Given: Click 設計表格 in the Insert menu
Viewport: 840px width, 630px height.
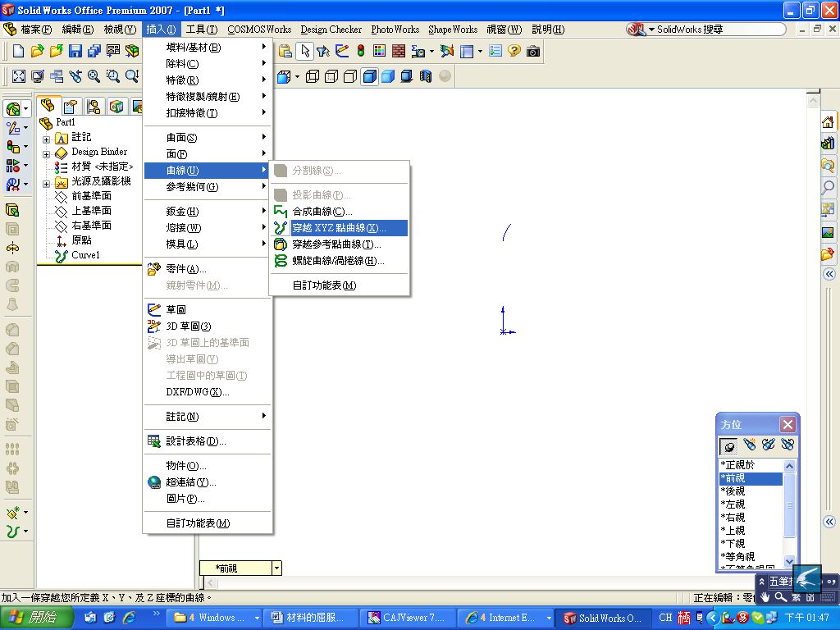Looking at the screenshot, I should coord(208,441).
